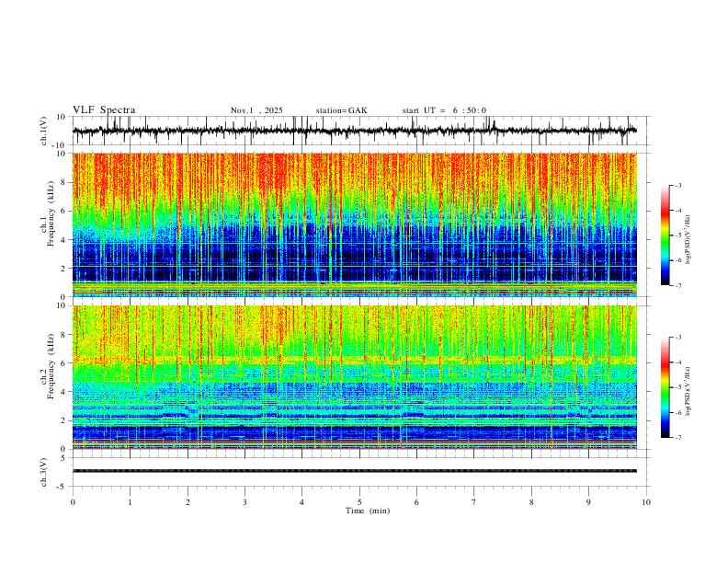Image resolution: width=728 pixels, height=563 pixels.
Task: Click time axis tick label '0'
Action: click(73, 502)
